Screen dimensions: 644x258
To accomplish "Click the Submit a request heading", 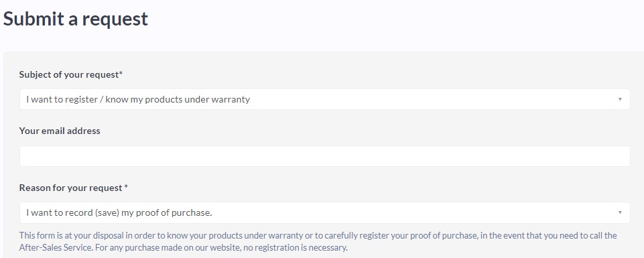I will pos(76,19).
